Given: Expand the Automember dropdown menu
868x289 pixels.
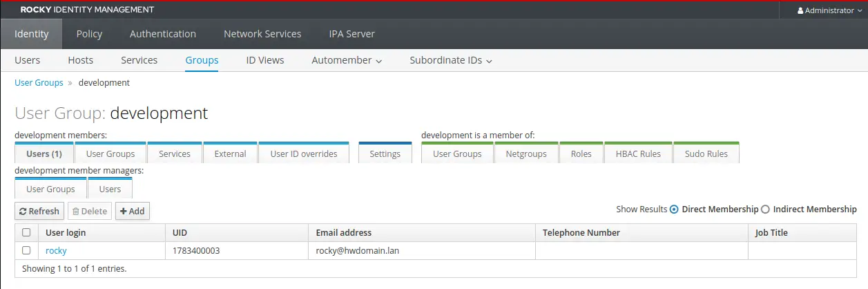Looking at the screenshot, I should coord(347,60).
